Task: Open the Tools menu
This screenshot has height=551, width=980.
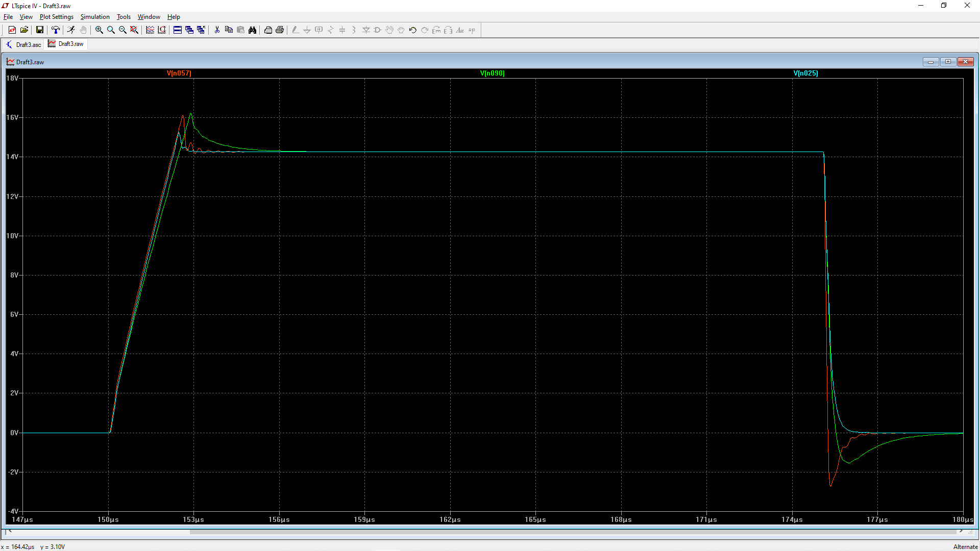Action: [x=124, y=17]
